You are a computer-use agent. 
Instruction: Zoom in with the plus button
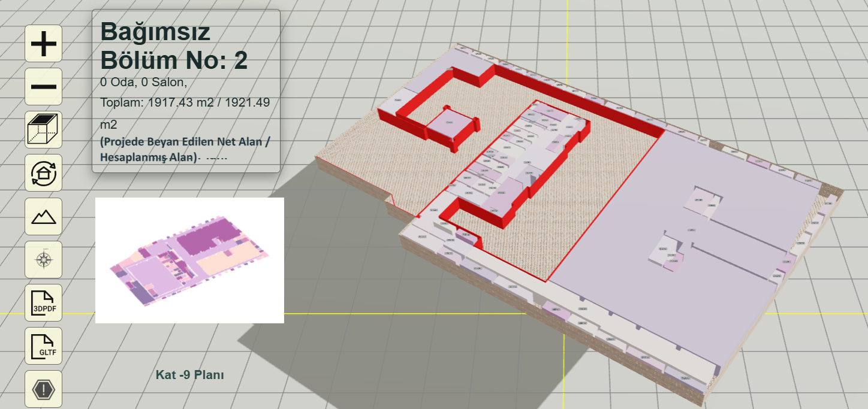pyautogui.click(x=43, y=44)
